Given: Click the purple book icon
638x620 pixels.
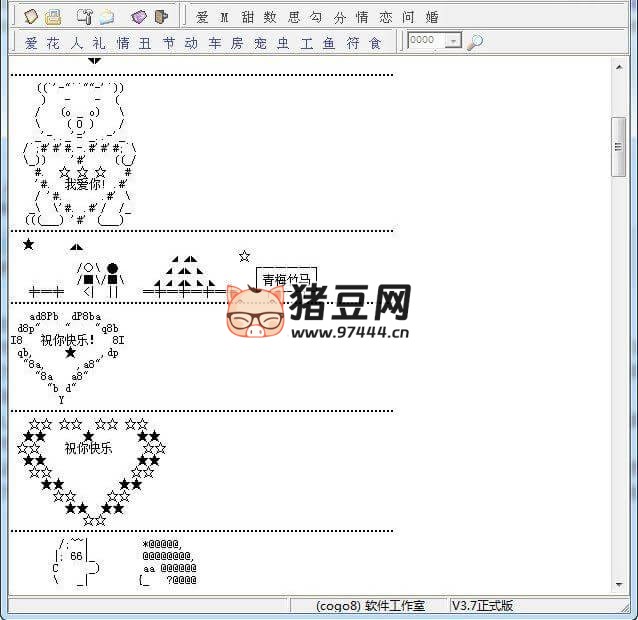Looking at the screenshot, I should 139,17.
